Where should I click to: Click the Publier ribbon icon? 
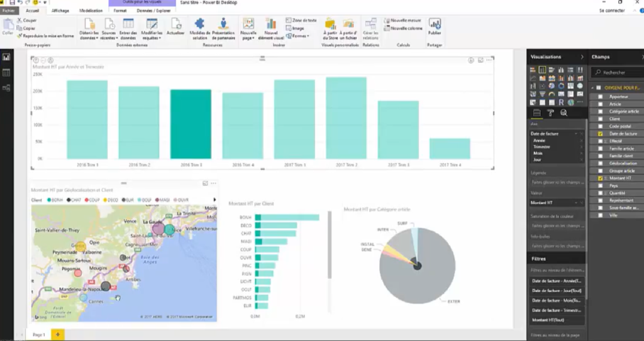(435, 27)
